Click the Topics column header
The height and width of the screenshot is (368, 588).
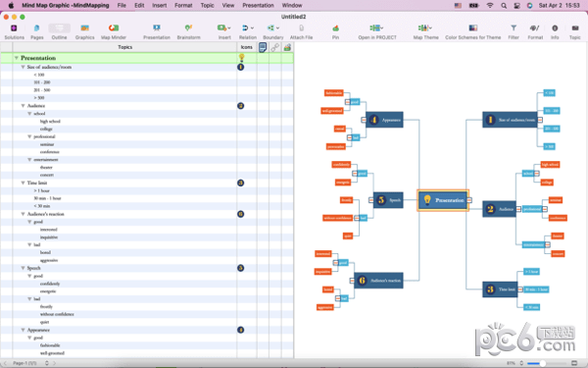(124, 47)
